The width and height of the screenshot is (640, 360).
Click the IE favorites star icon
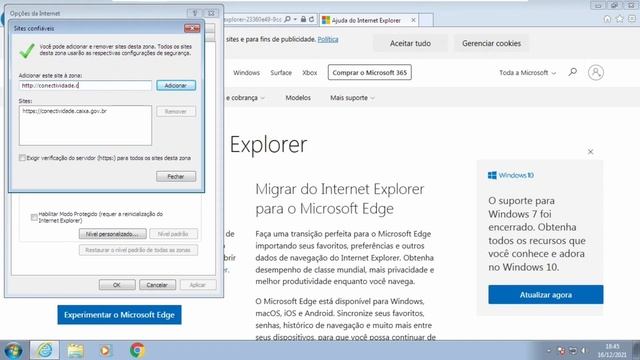pyautogui.click(x=620, y=19)
